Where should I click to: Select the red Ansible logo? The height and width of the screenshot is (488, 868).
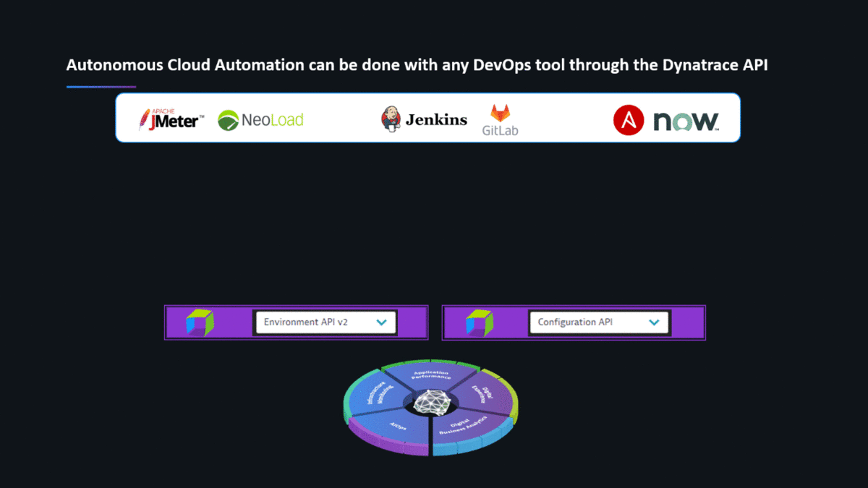(x=628, y=119)
